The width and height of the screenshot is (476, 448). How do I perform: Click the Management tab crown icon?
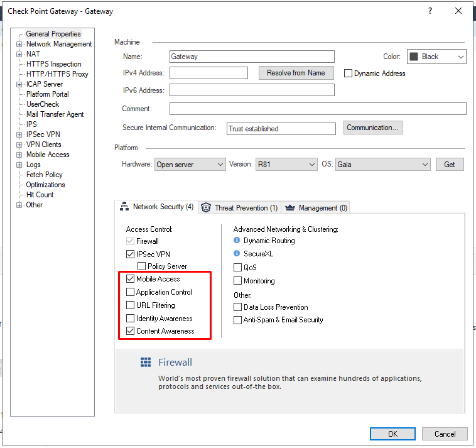click(289, 207)
